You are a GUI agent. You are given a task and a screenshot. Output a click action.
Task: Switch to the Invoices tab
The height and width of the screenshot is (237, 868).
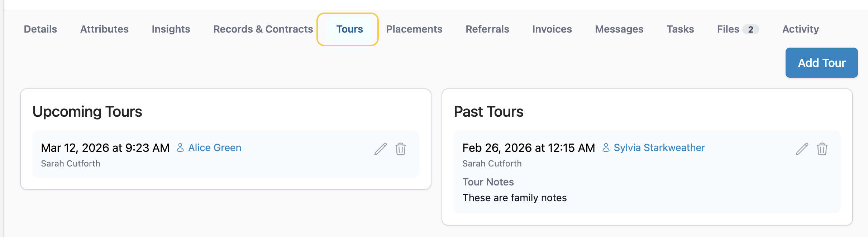pyautogui.click(x=552, y=29)
